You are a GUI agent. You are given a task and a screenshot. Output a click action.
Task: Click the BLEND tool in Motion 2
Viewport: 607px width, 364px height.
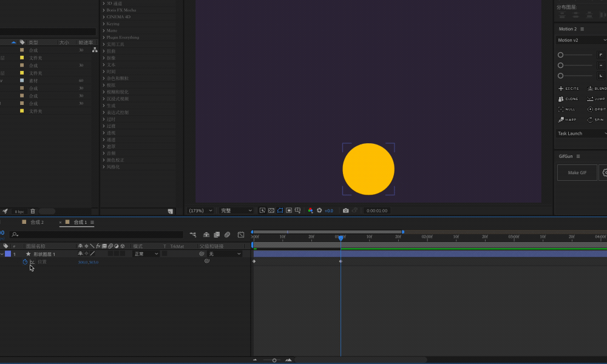pos(597,89)
